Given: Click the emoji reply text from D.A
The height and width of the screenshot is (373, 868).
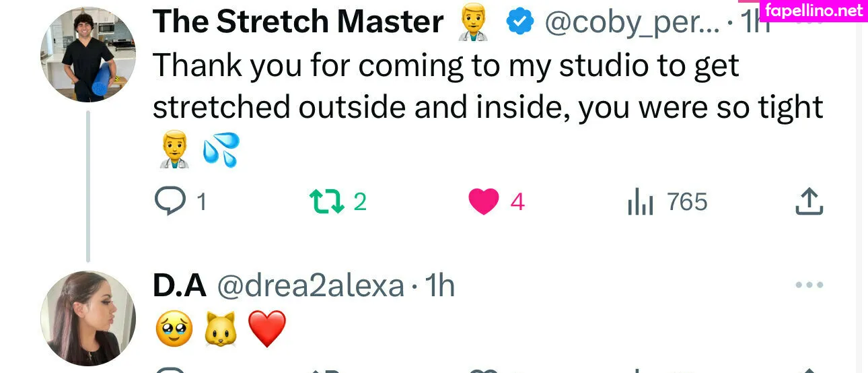Looking at the screenshot, I should pos(221,329).
